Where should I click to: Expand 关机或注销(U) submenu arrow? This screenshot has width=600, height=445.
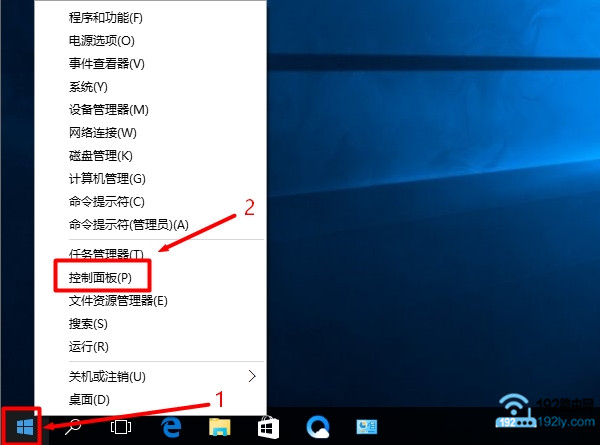click(252, 377)
